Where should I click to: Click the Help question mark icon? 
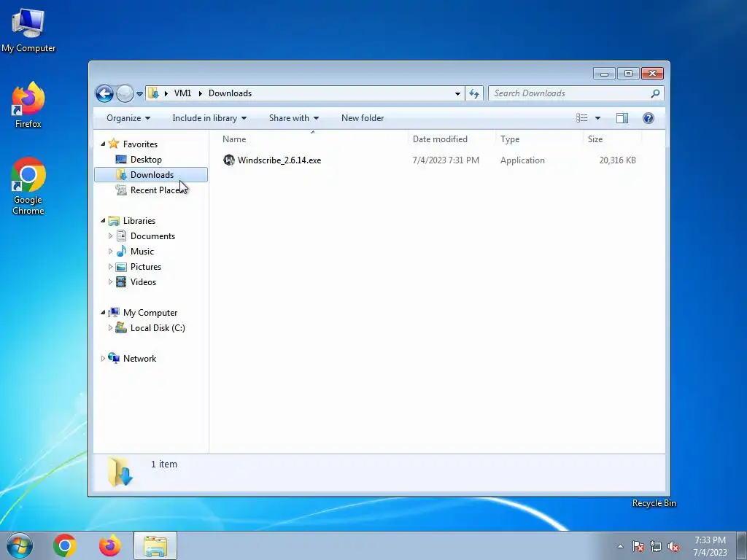point(649,118)
